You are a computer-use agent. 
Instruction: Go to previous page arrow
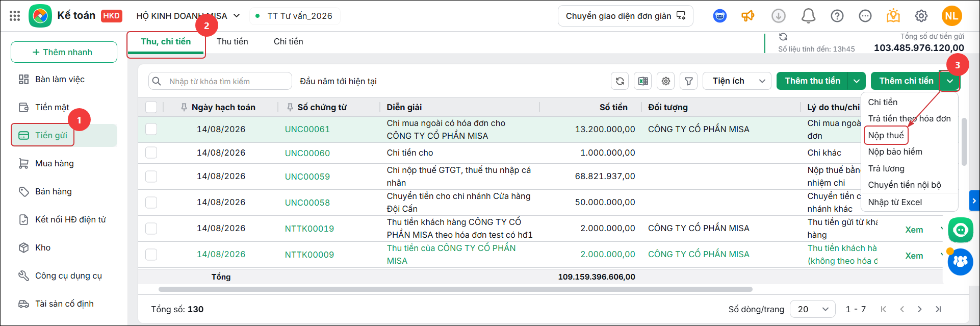pyautogui.click(x=902, y=309)
